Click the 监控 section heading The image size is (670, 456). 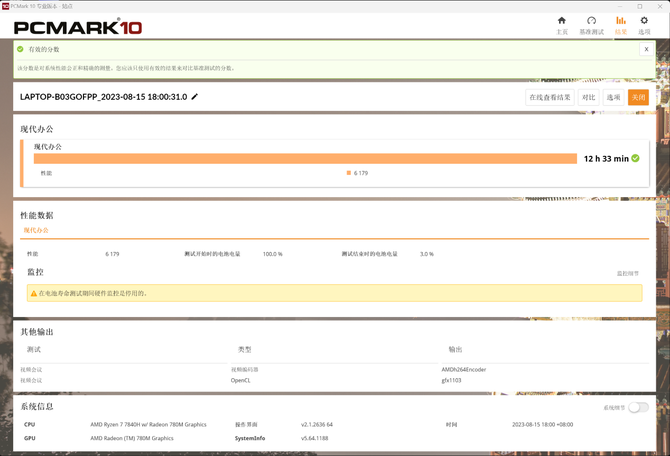click(x=35, y=272)
